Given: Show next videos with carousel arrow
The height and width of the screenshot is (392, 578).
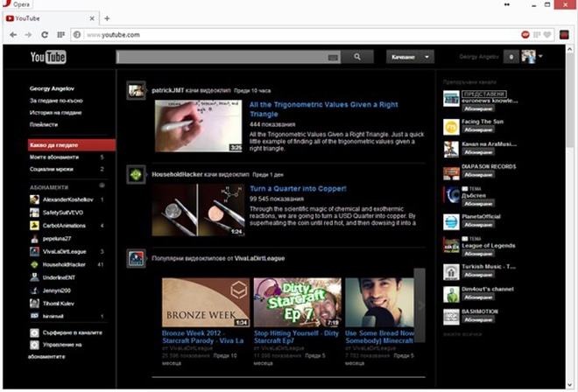Looking at the screenshot, I should pyautogui.click(x=419, y=304).
